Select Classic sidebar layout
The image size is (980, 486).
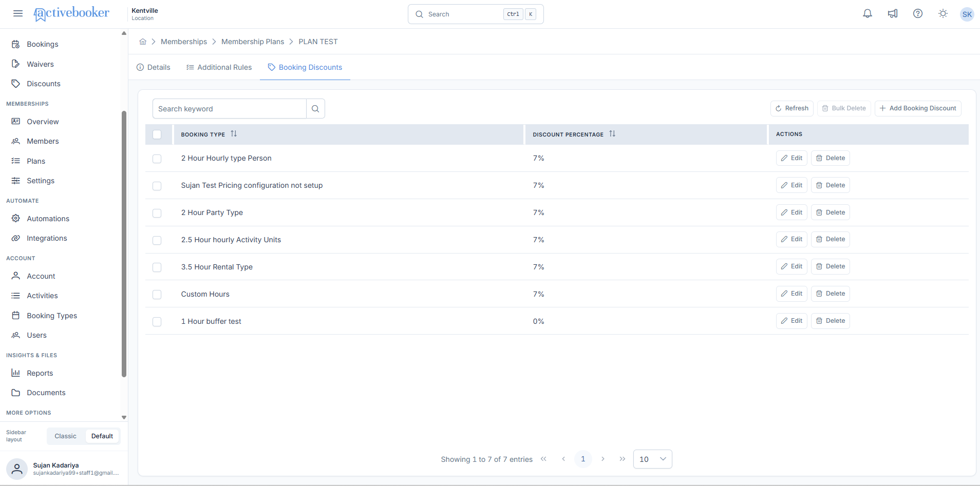coord(66,436)
